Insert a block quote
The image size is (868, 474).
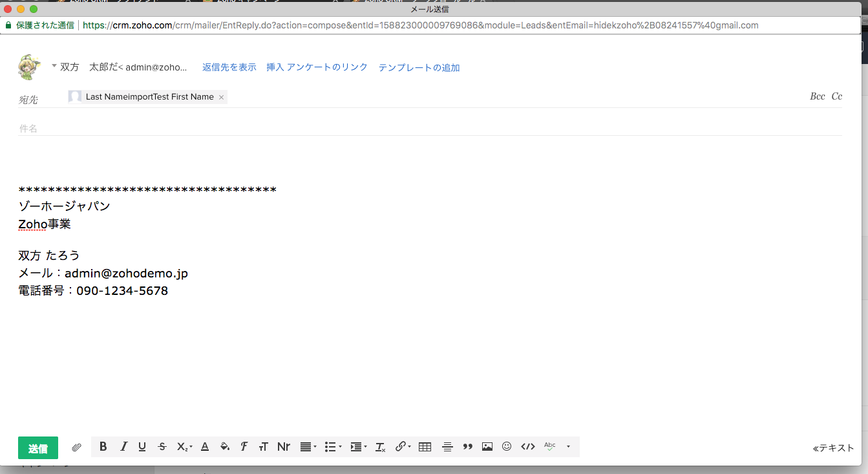click(468, 447)
